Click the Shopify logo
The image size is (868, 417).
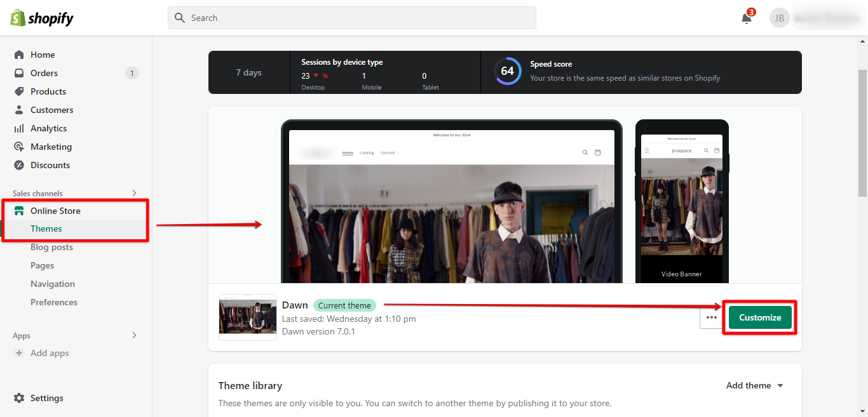click(42, 18)
